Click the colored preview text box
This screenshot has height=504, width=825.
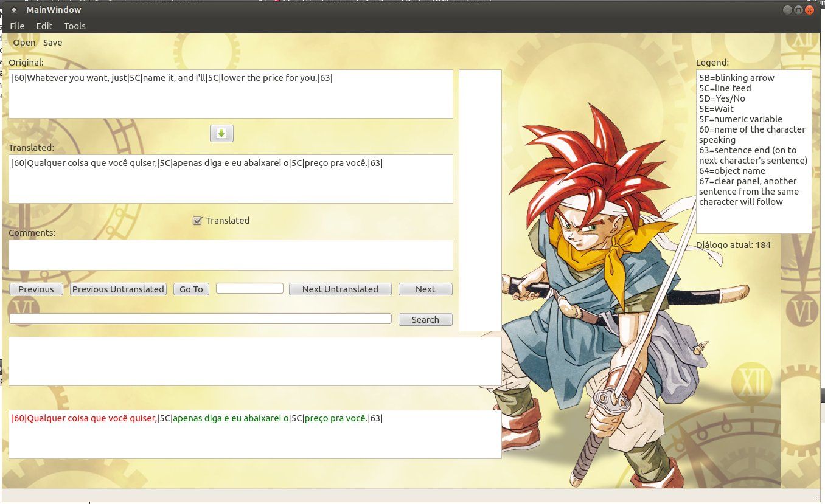(255, 435)
